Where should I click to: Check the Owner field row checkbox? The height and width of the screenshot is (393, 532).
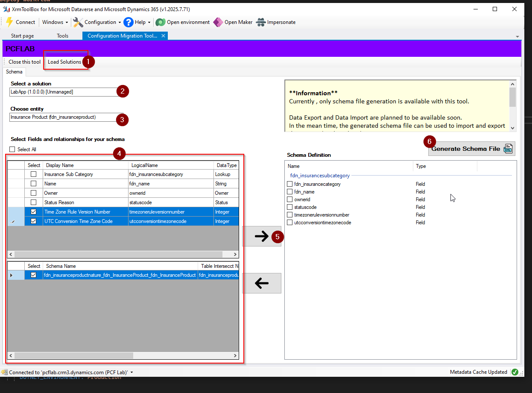point(33,193)
